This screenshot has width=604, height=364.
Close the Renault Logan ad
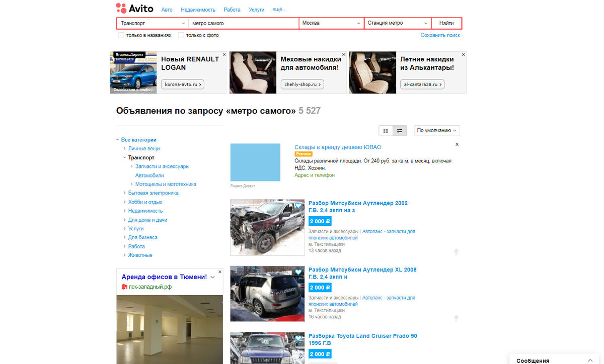coord(224,54)
